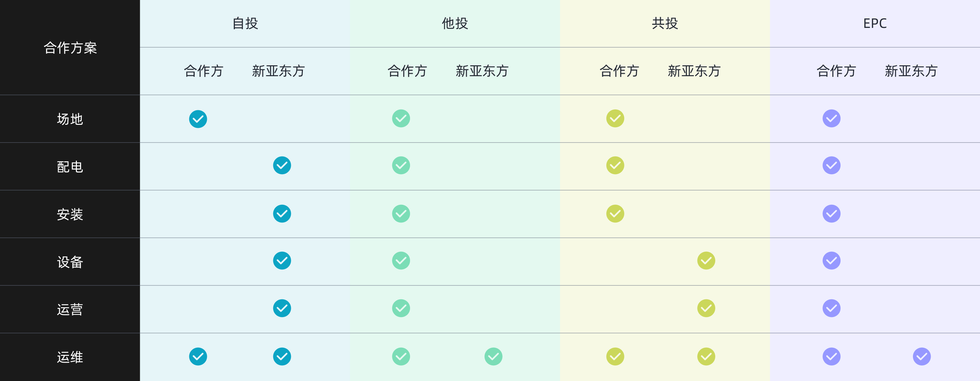Click the 运维 row label
This screenshot has width=980, height=381.
70,357
